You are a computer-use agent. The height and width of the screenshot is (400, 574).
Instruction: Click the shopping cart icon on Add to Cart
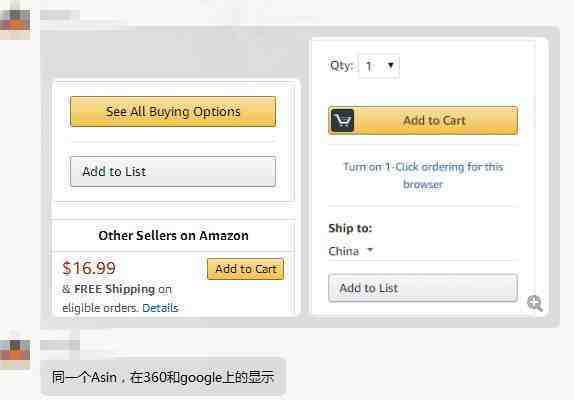click(342, 120)
